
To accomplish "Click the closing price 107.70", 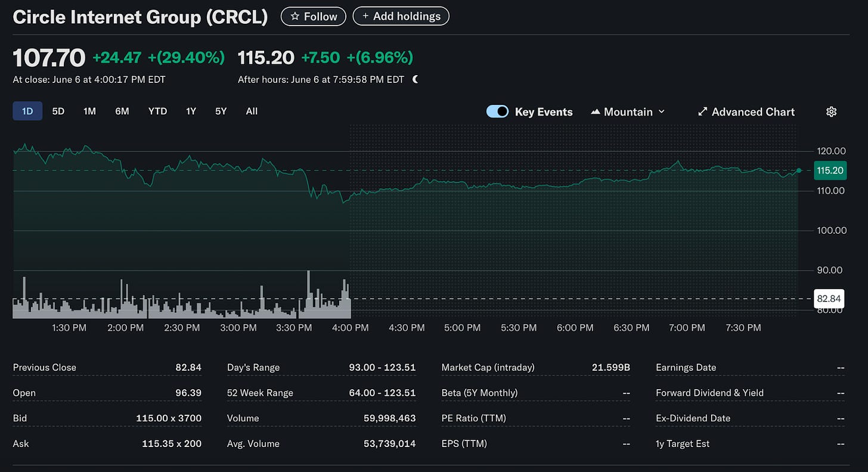I will pos(49,58).
